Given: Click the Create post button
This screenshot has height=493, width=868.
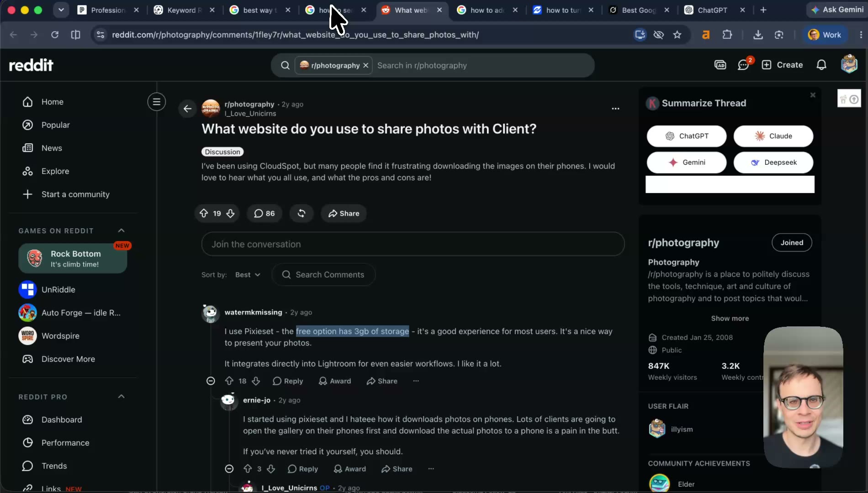Looking at the screenshot, I should tap(782, 65).
